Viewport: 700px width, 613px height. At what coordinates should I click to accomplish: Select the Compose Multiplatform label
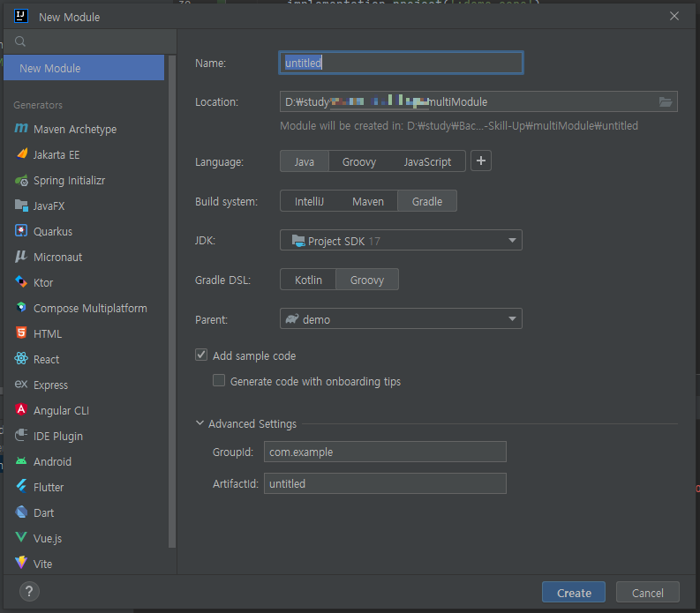(x=90, y=309)
